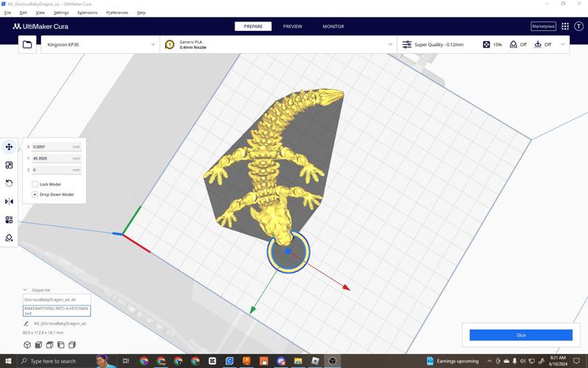Select the Scale tool

tap(9, 165)
